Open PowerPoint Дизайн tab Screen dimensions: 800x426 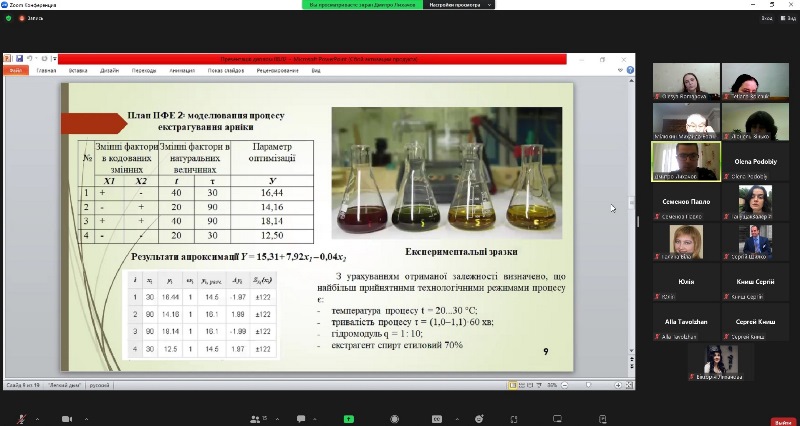[x=110, y=71]
